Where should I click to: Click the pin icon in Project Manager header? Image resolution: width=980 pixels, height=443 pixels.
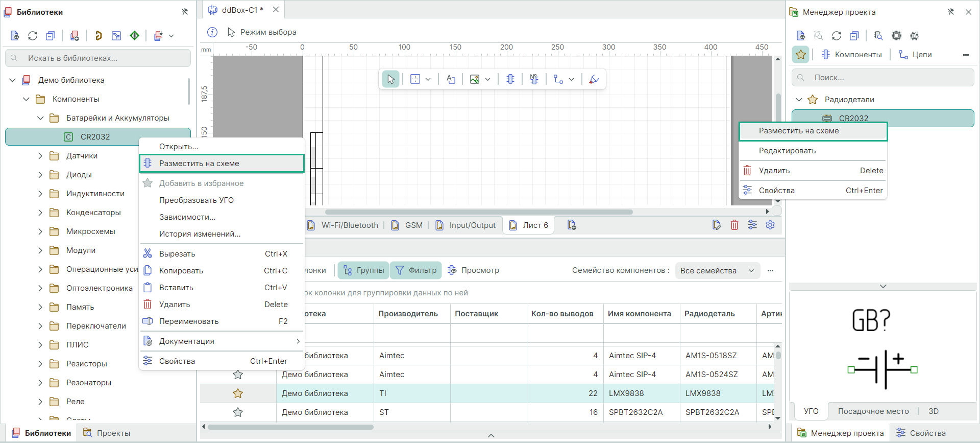tap(950, 12)
